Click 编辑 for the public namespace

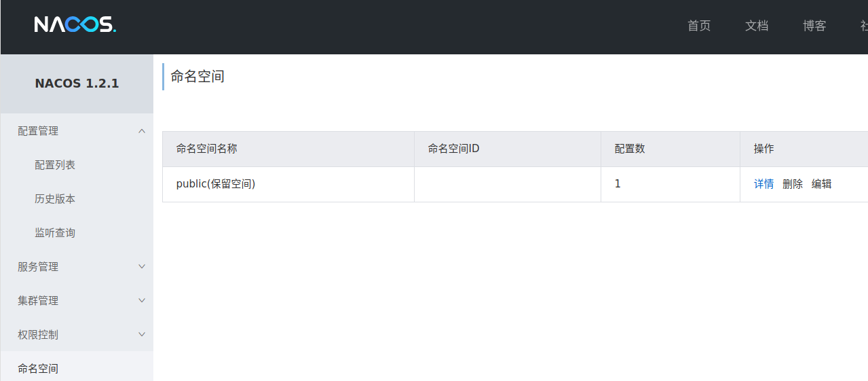[822, 184]
